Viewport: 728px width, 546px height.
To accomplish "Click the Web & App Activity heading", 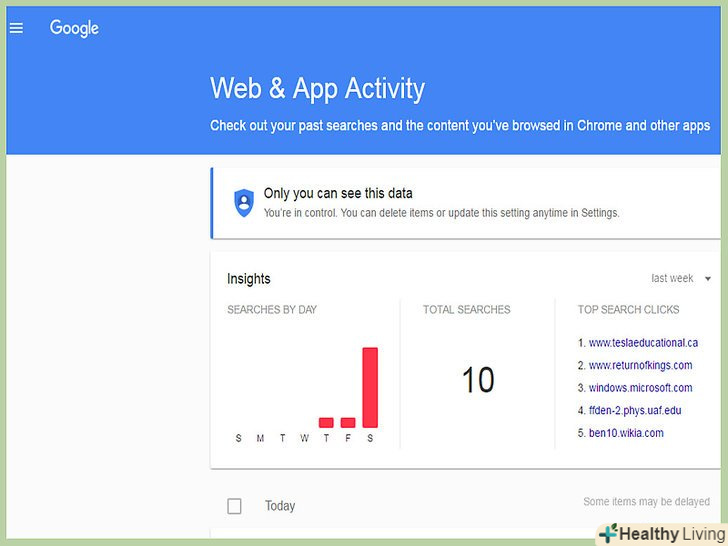I will (317, 88).
